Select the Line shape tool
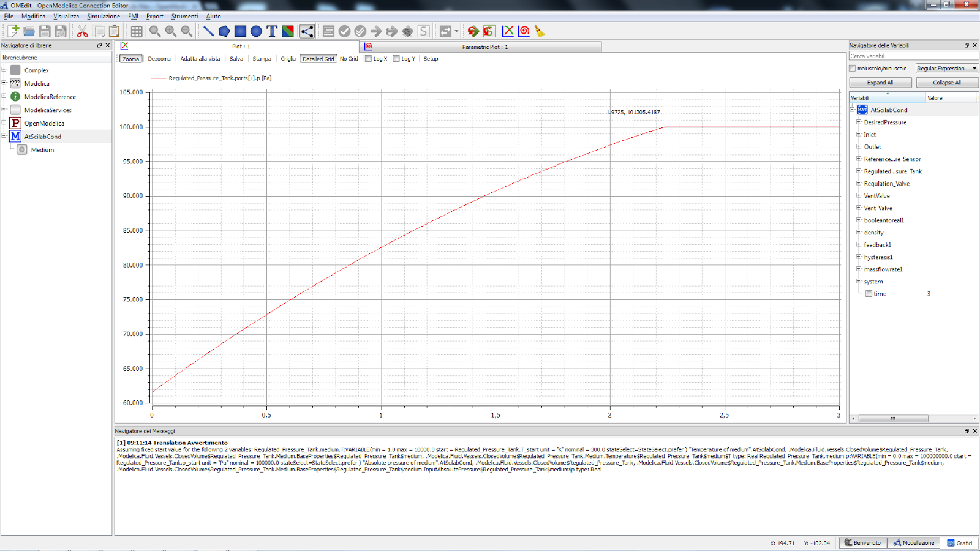Viewport: 980px width, 551px height. coord(208,31)
